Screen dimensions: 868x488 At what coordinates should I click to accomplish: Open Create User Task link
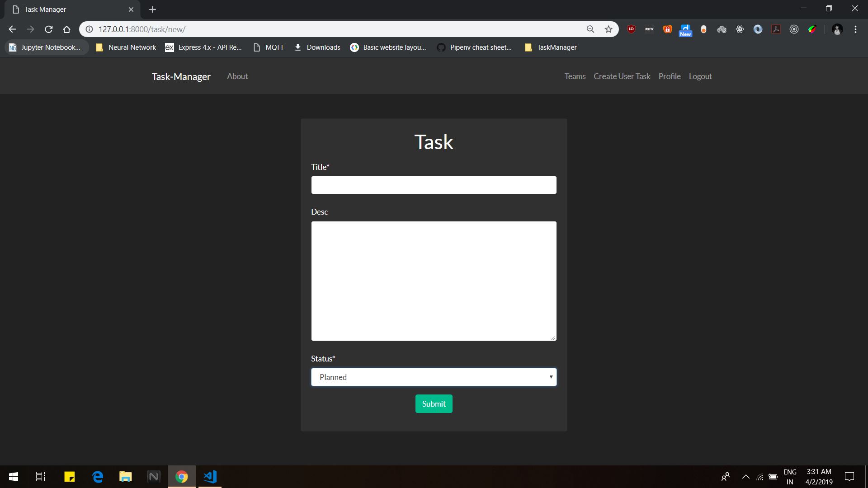[622, 76]
